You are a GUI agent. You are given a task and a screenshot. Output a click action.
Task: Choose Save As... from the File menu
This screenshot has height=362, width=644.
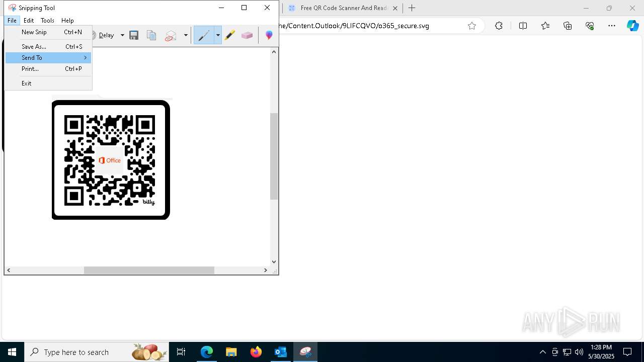48,47
